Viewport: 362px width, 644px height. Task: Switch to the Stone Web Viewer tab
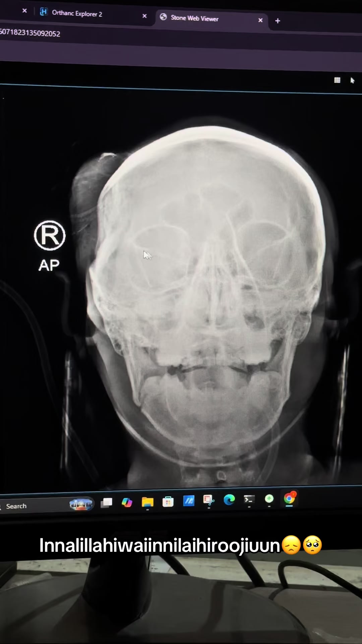coord(211,19)
